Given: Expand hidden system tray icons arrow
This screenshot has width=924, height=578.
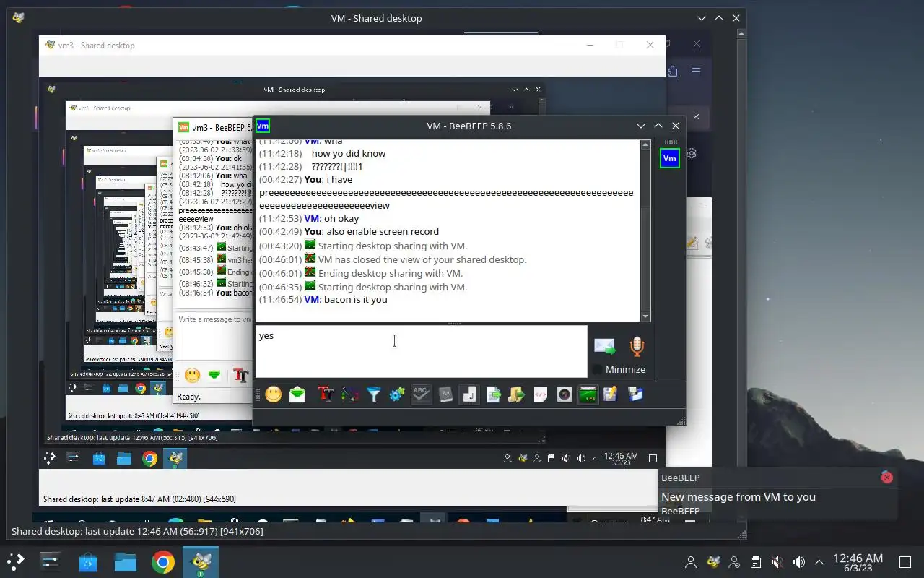Looking at the screenshot, I should [x=819, y=562].
